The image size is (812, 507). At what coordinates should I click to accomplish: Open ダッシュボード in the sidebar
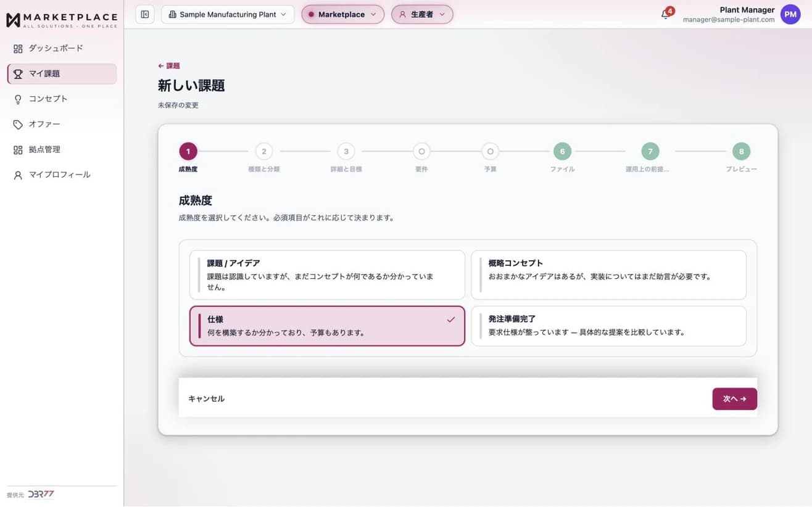[62, 48]
